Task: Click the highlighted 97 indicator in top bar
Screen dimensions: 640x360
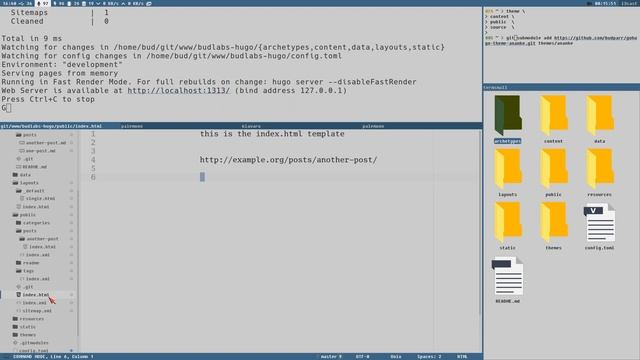Action: click(42, 3)
